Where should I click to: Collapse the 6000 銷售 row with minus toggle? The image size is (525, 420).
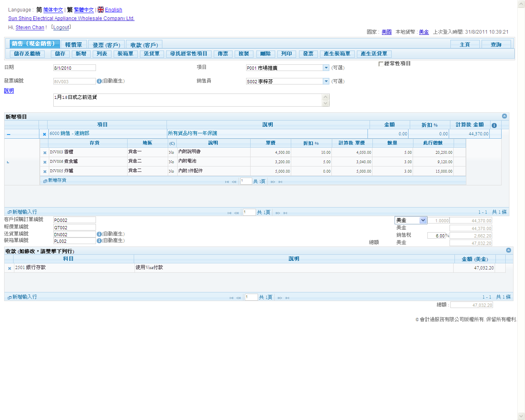[x=9, y=134]
